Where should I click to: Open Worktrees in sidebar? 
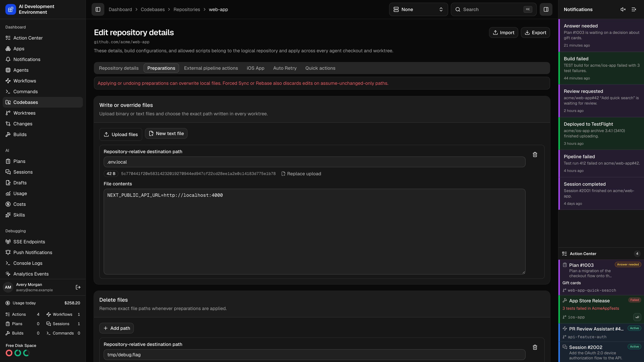43,113
